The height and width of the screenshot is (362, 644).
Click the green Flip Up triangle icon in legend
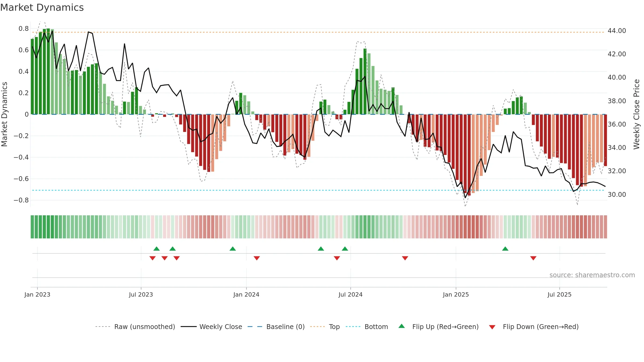tap(401, 326)
